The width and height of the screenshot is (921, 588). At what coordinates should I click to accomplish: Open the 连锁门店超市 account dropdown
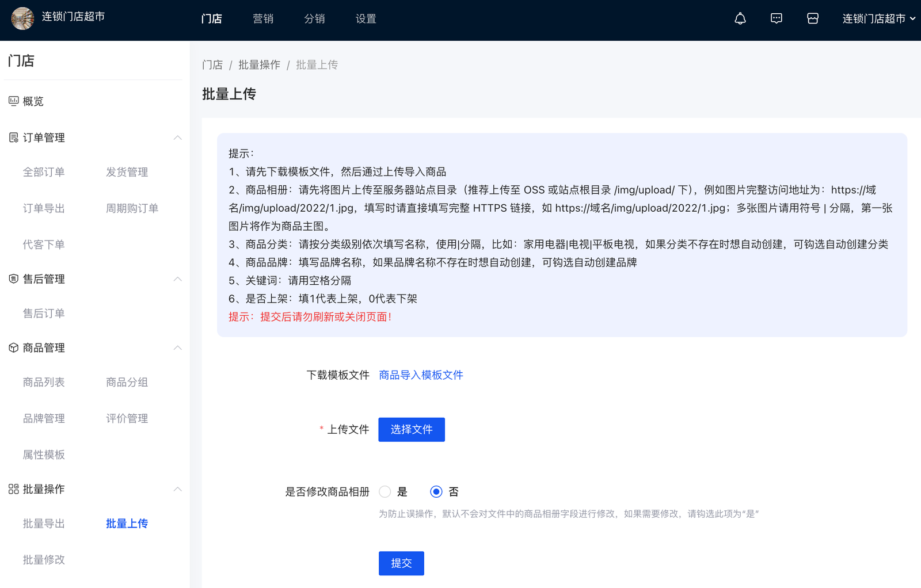pyautogui.click(x=878, y=19)
